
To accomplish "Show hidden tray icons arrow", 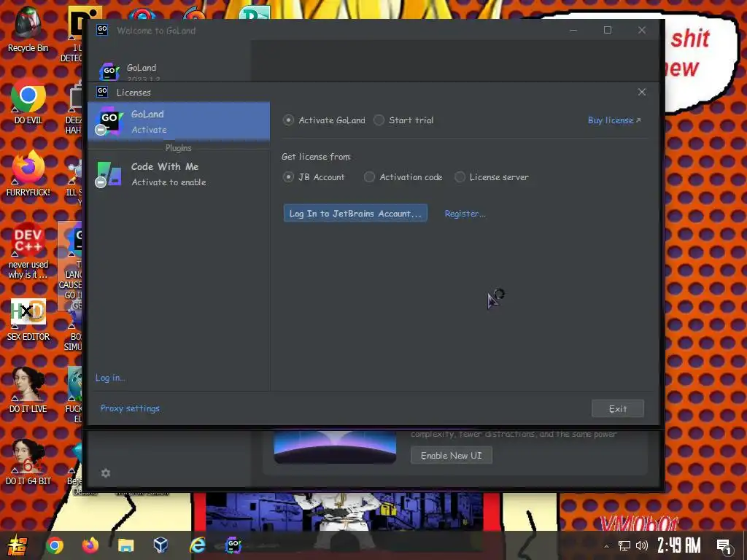I will [x=606, y=545].
